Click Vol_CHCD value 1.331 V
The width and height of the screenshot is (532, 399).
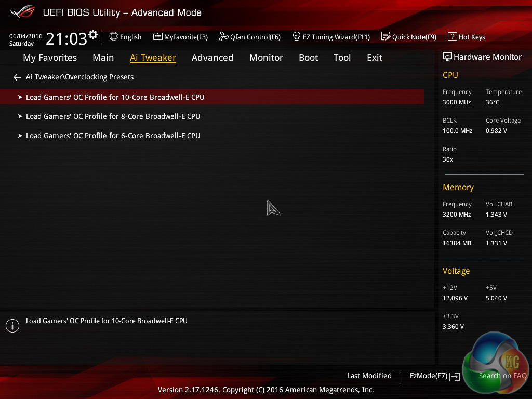coord(496,243)
